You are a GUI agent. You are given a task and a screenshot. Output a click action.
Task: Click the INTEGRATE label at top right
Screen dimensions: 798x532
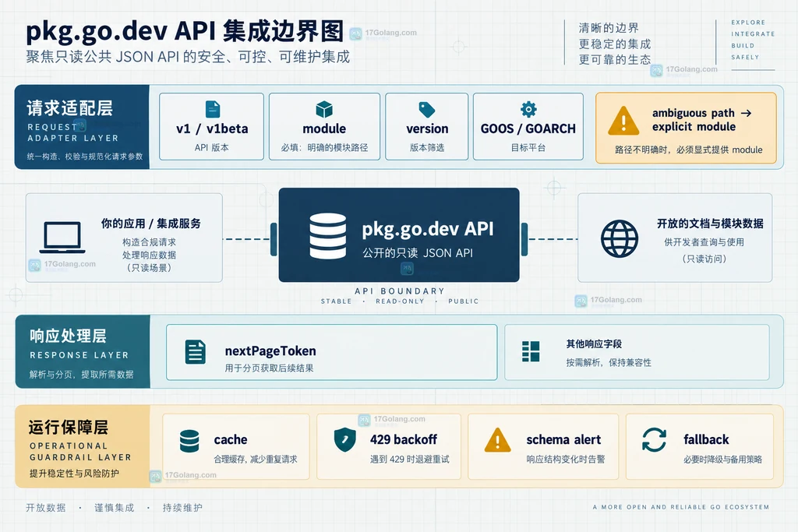click(x=753, y=34)
